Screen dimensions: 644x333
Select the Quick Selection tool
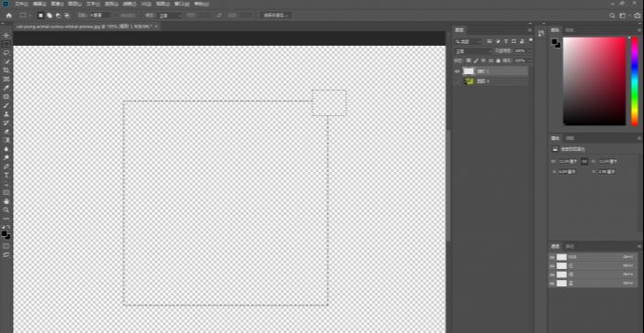point(6,61)
